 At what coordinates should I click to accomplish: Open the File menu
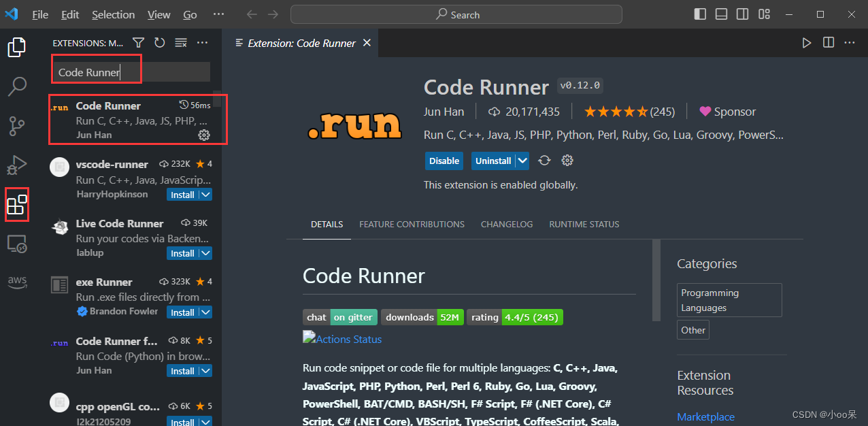tap(40, 14)
